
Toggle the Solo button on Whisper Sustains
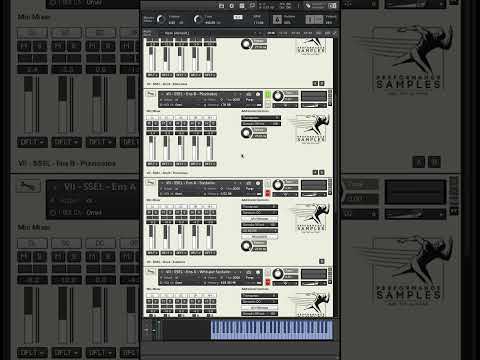pos(268,273)
